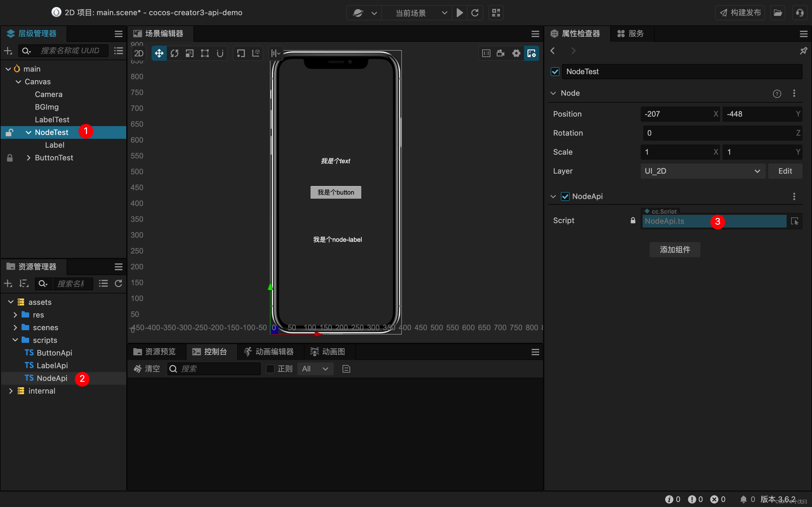Open the device preview QR code icon
Image resolution: width=812 pixels, height=507 pixels.
point(496,13)
